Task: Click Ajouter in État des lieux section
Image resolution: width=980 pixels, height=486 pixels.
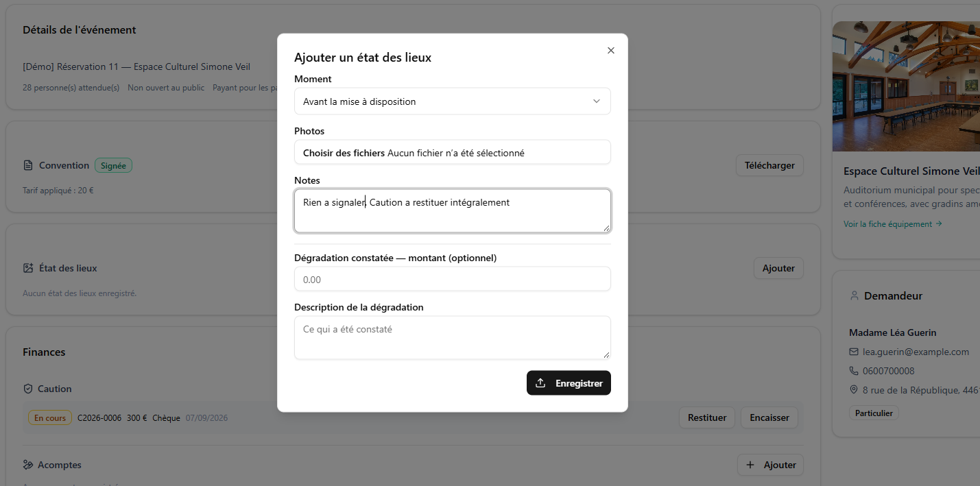Action: coord(778,268)
